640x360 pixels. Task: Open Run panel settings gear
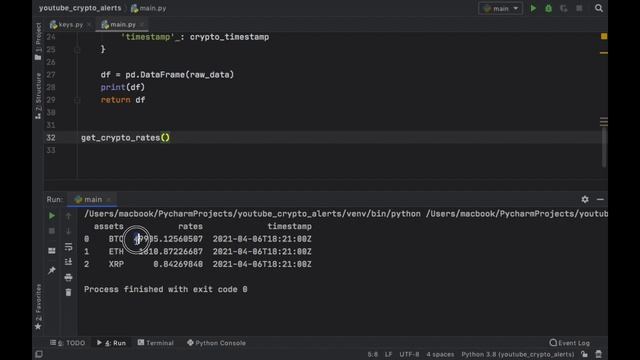pyautogui.click(x=585, y=199)
